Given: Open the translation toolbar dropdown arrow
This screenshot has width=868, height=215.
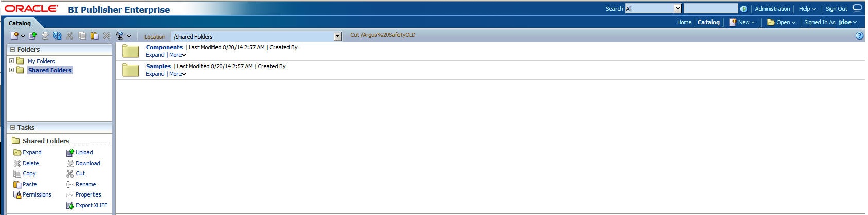Looking at the screenshot, I should coord(129,36).
